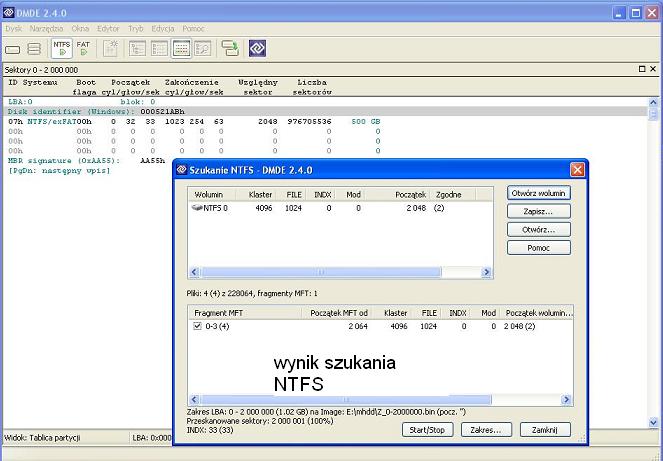Click right arrow of volume list scrollbar

[x=487, y=272]
